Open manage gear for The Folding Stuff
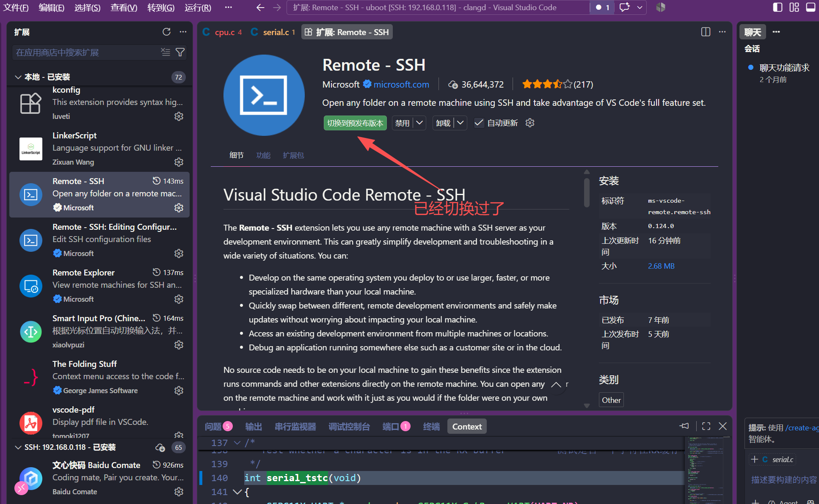This screenshot has width=819, height=504. click(x=179, y=391)
